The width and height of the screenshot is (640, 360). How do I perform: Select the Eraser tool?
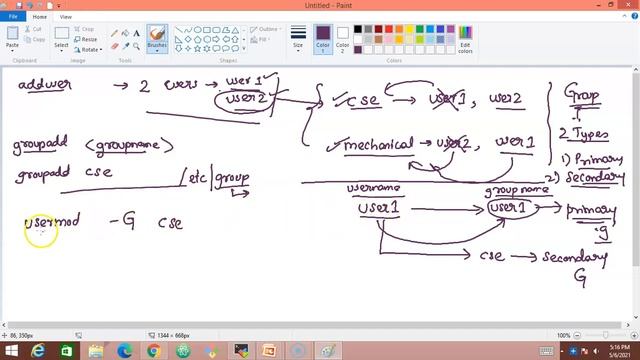(114, 46)
